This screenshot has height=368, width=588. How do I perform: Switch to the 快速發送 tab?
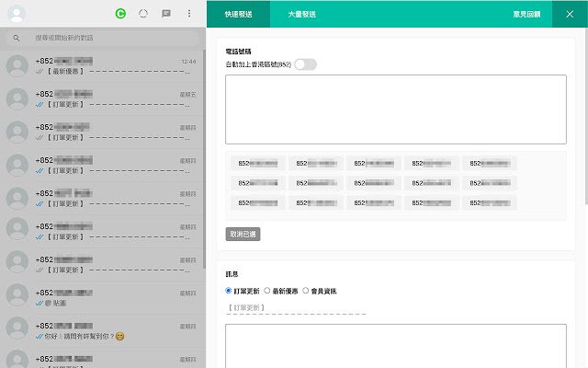click(238, 14)
